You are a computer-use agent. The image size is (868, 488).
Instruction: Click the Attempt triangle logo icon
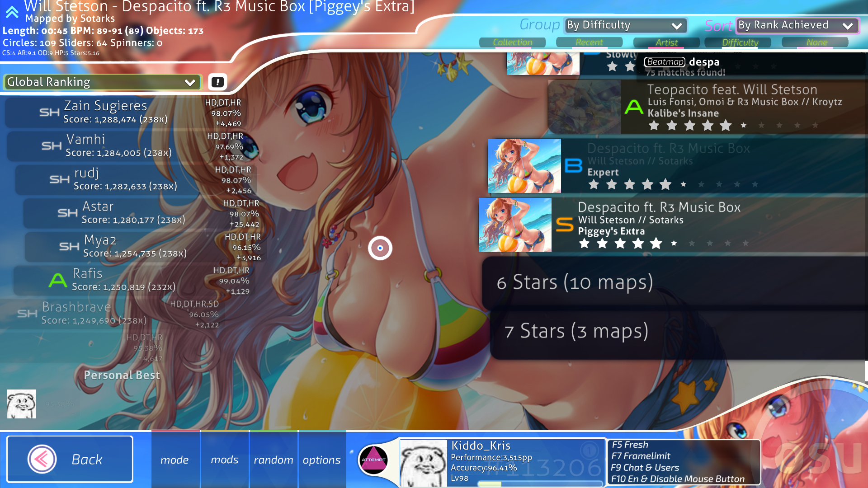[x=373, y=460]
